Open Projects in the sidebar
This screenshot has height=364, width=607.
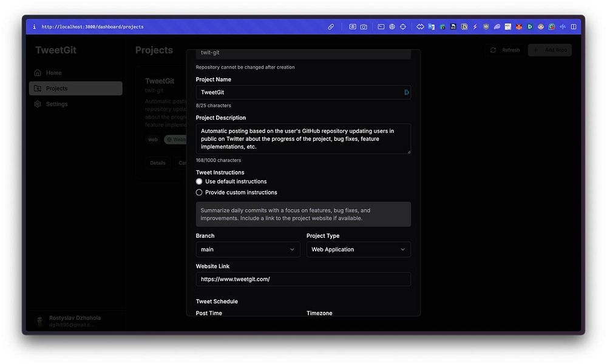click(75, 88)
